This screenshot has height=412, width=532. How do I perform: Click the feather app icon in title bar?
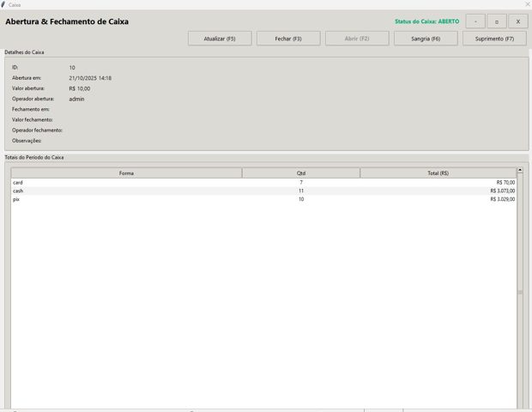click(3, 4)
